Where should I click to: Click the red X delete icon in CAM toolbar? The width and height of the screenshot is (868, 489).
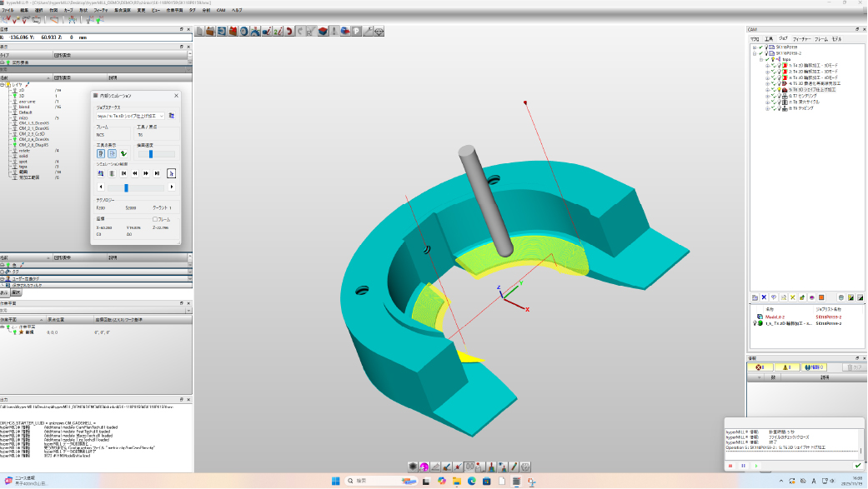pyautogui.click(x=764, y=297)
